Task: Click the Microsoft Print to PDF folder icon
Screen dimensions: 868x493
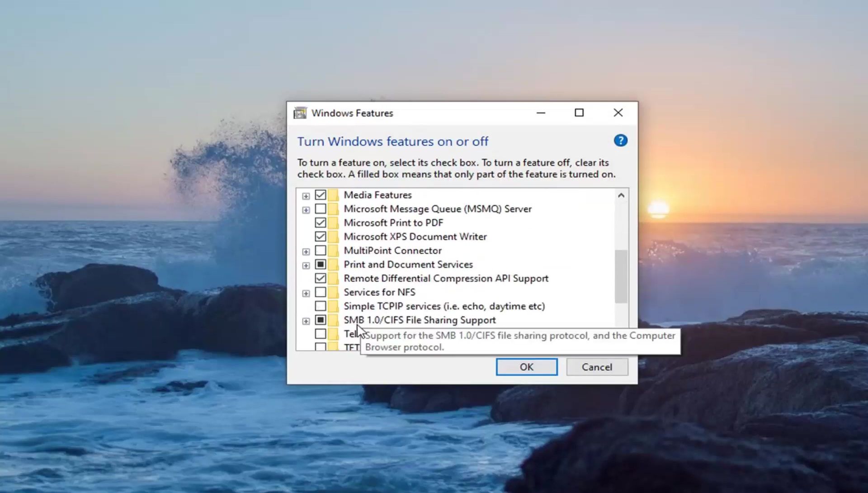Action: [333, 223]
